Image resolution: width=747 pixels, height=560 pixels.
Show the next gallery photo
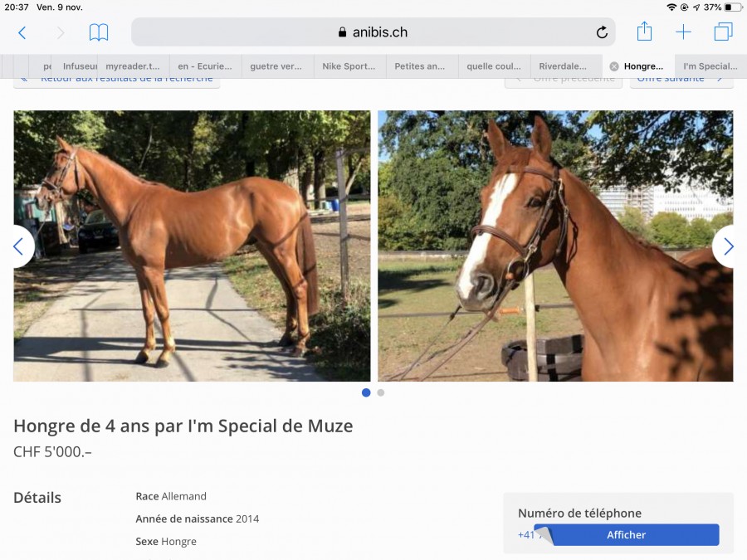pyautogui.click(x=728, y=246)
